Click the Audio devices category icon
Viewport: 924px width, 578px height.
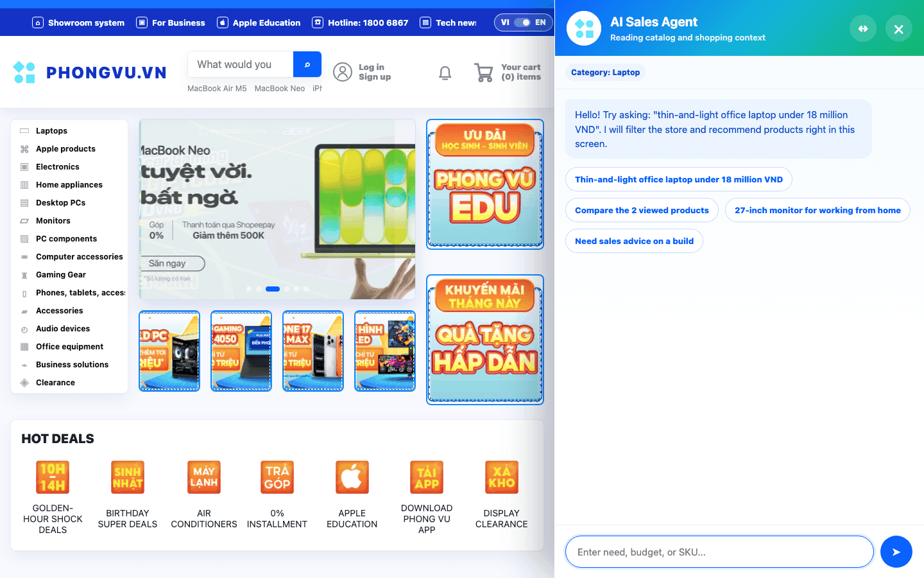pos(24,329)
